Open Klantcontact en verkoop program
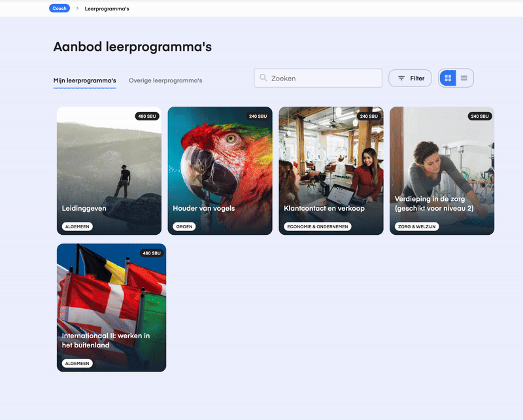The width and height of the screenshot is (523, 420). [331, 171]
